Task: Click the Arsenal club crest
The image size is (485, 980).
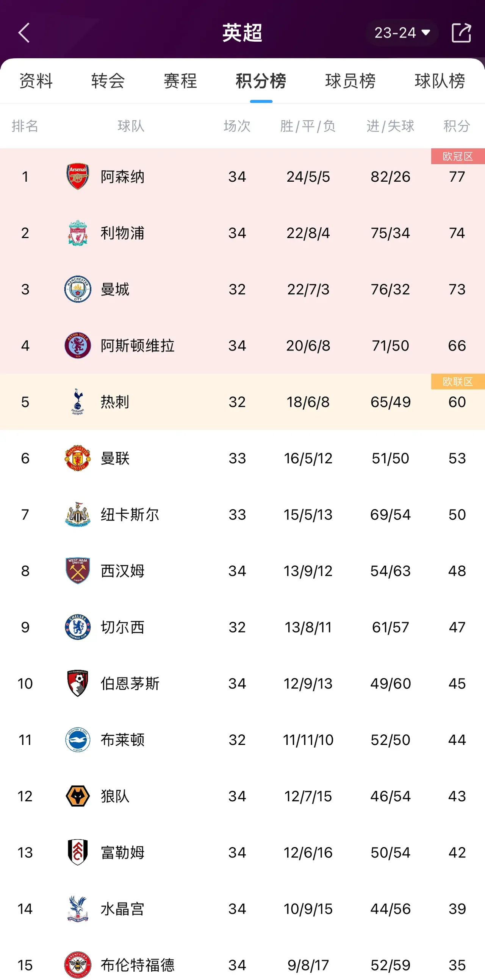Action: [x=77, y=176]
